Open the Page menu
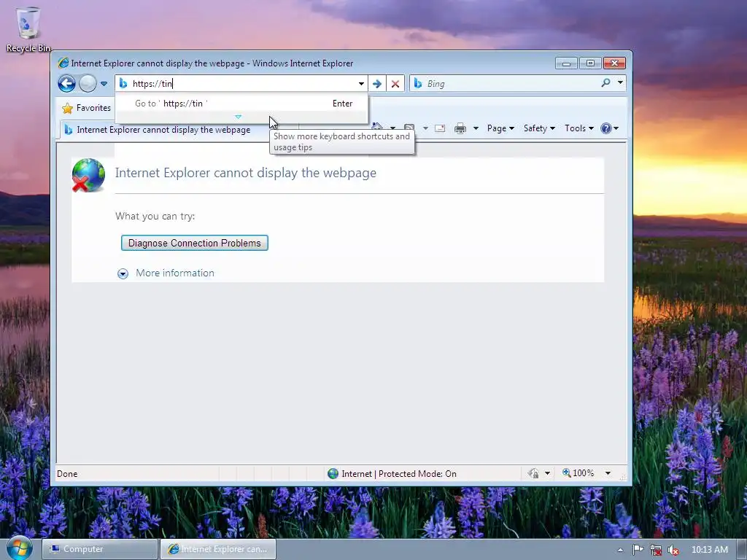 pyautogui.click(x=500, y=128)
